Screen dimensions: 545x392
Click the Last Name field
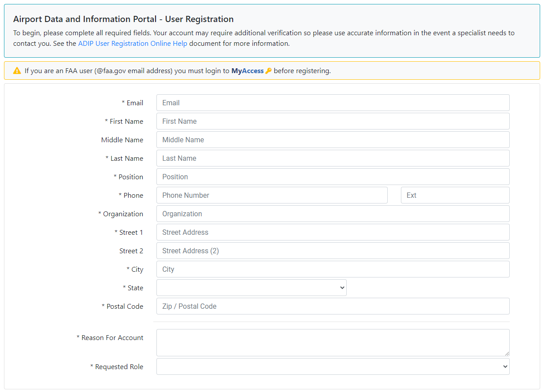pyautogui.click(x=333, y=158)
